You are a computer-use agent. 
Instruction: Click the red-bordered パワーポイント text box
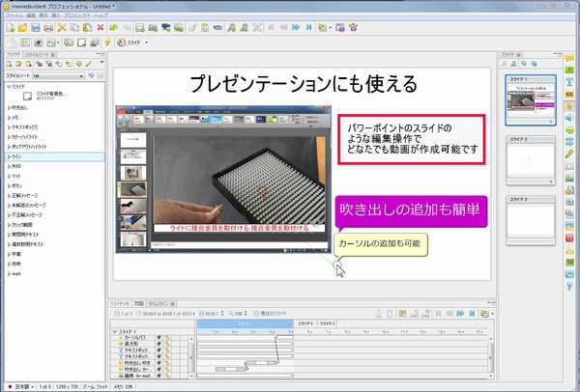click(x=412, y=139)
